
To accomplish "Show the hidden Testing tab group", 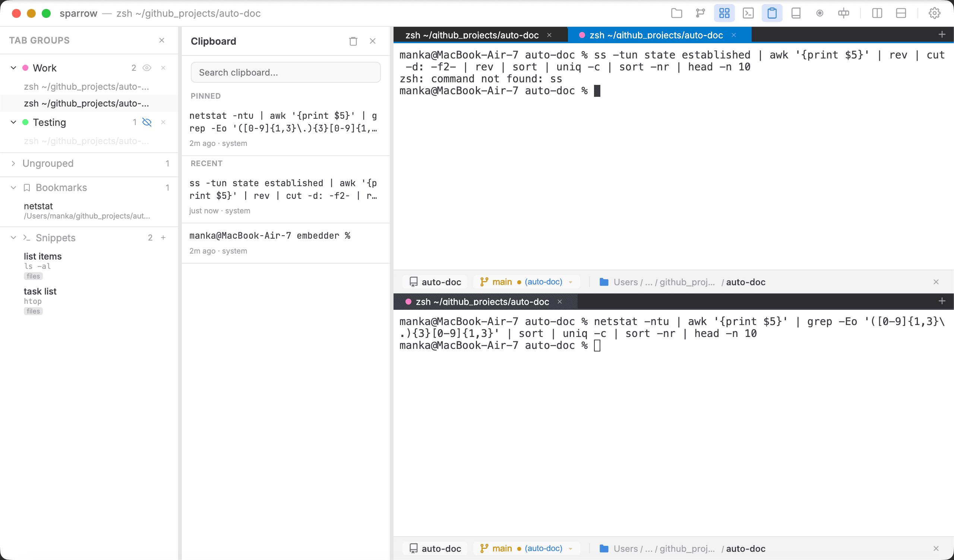I will pyautogui.click(x=147, y=122).
